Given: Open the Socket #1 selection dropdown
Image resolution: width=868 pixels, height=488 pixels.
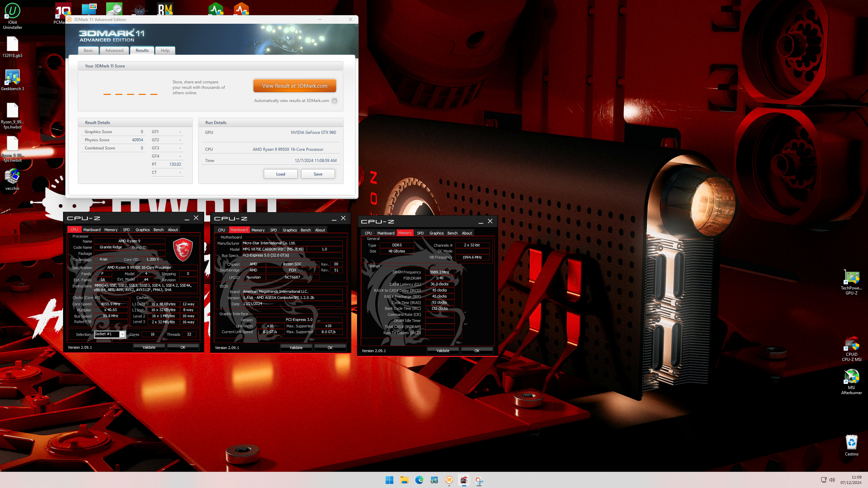Looking at the screenshot, I should (x=110, y=334).
